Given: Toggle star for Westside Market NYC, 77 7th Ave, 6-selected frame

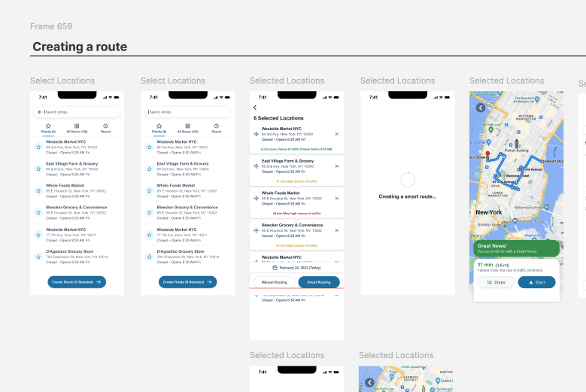Looking at the screenshot, I should coord(38,235).
